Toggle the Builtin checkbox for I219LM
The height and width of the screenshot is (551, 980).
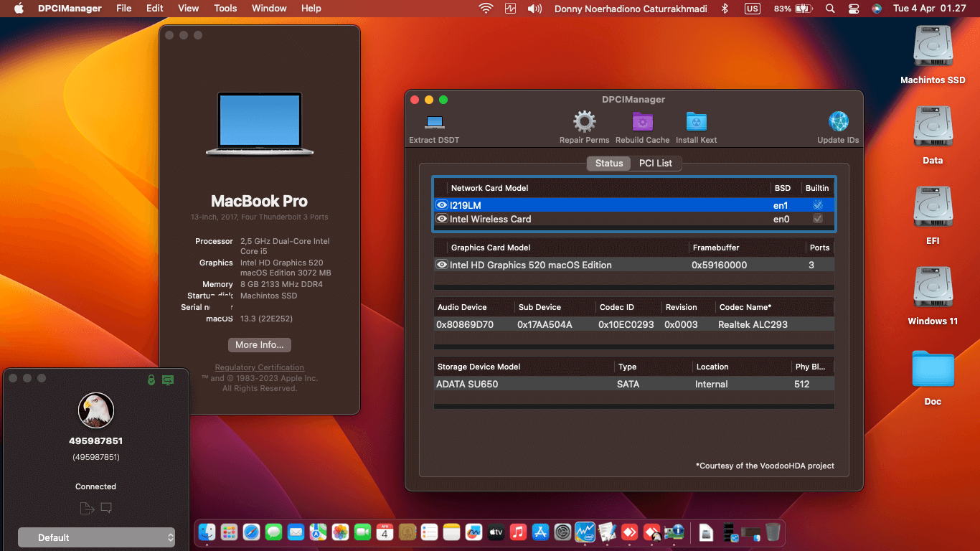(x=817, y=205)
